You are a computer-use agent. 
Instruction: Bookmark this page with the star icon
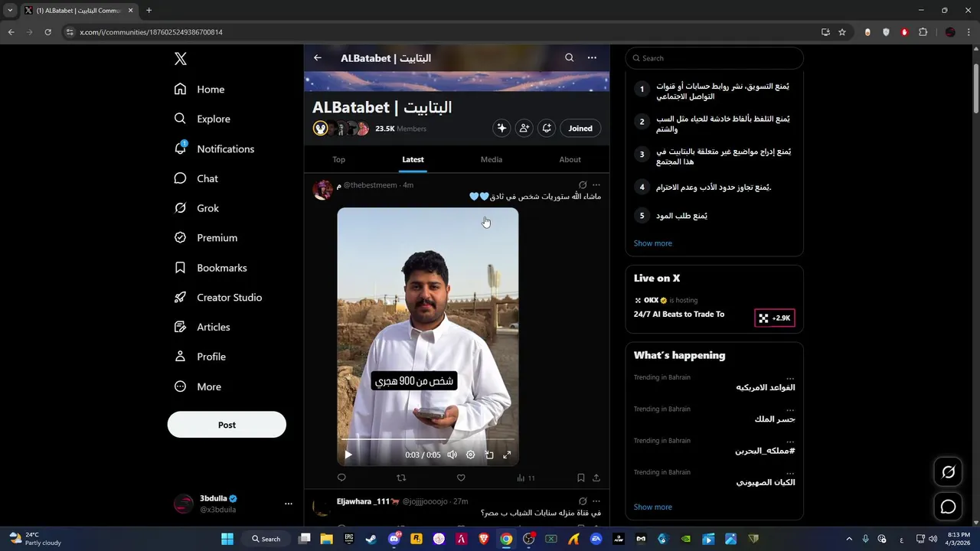click(842, 32)
